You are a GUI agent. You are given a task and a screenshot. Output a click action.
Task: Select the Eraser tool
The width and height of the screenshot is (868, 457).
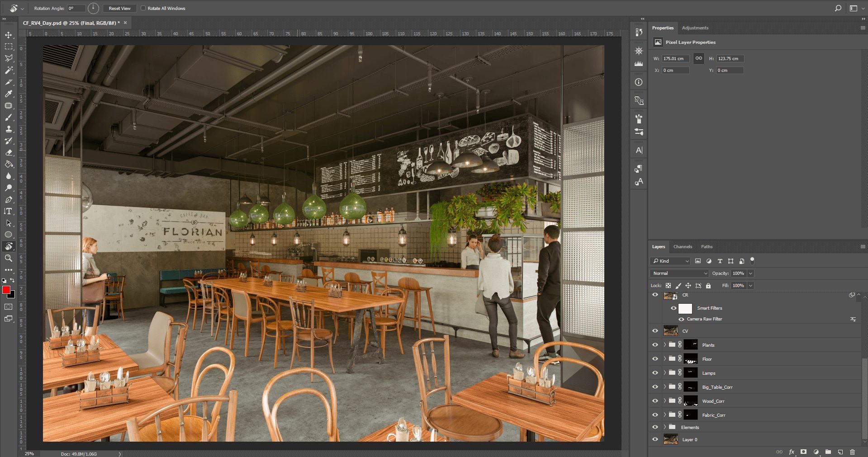click(9, 152)
